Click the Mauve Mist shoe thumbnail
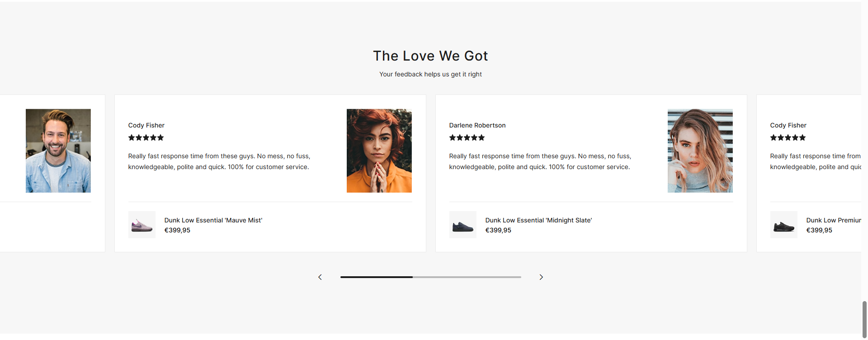The image size is (868, 340). [x=142, y=225]
